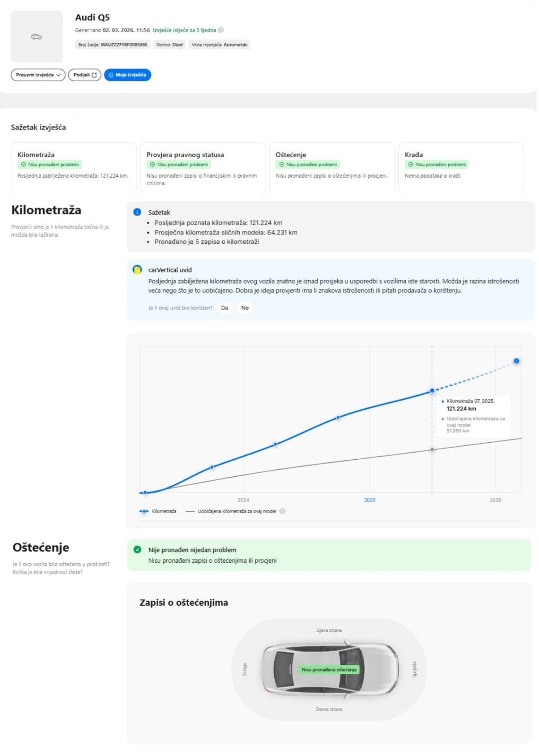The width and height of the screenshot is (539, 756).
Task: Toggle the Kilometraža series in chart legend
Action: click(158, 511)
